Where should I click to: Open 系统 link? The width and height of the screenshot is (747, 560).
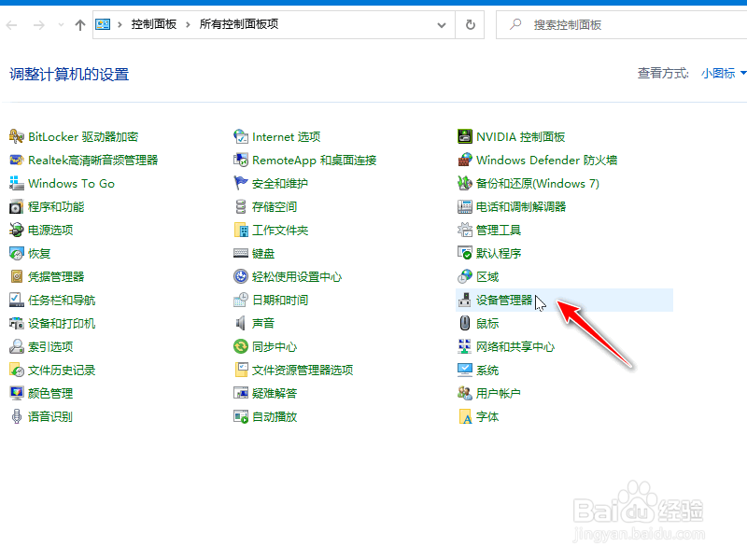click(487, 370)
